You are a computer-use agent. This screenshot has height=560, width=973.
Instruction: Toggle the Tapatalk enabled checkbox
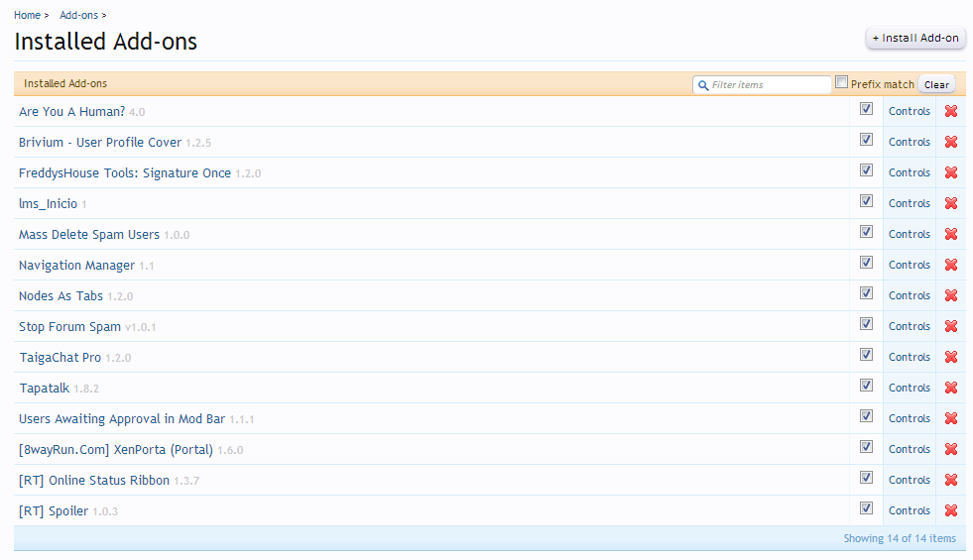click(x=866, y=386)
